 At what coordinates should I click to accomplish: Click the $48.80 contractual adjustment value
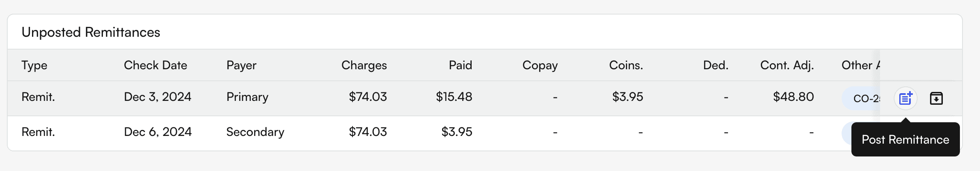coord(793,97)
